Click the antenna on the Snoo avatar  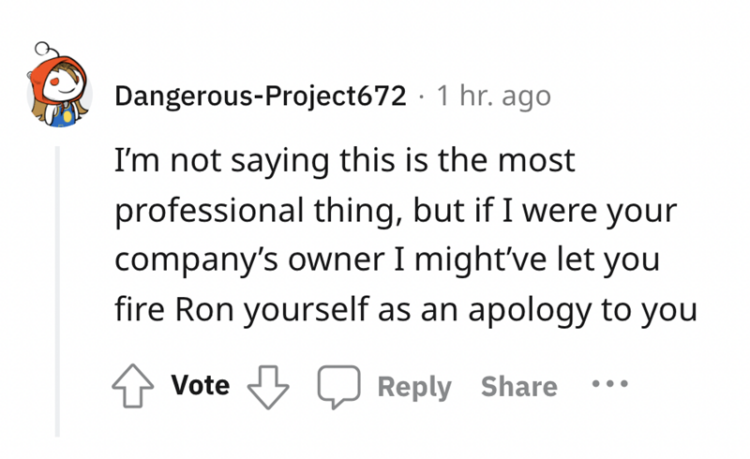(46, 49)
